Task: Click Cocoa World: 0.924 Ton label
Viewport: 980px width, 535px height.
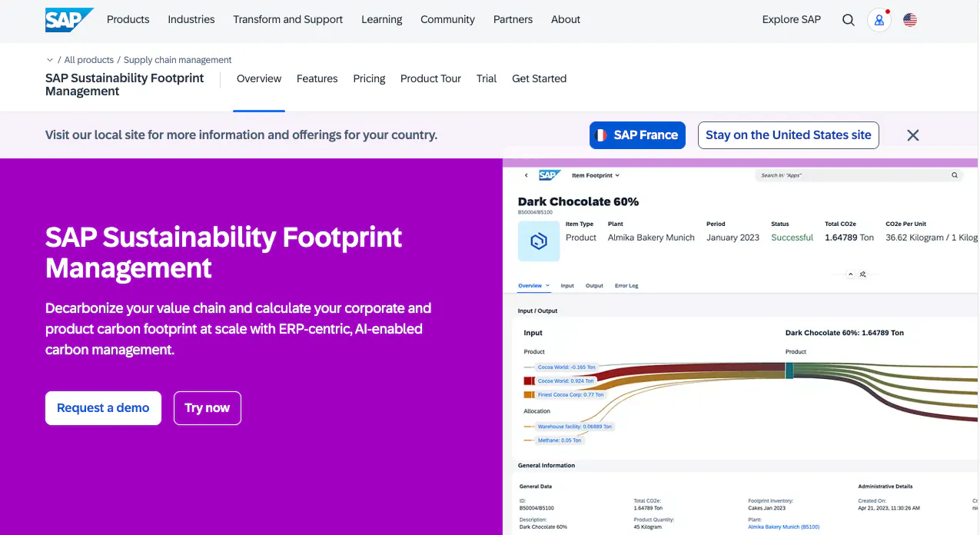Action: [566, 381]
